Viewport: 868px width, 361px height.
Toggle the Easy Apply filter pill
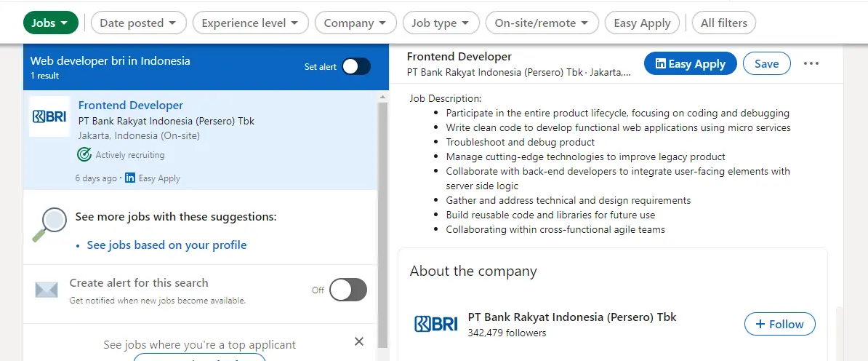(x=642, y=23)
